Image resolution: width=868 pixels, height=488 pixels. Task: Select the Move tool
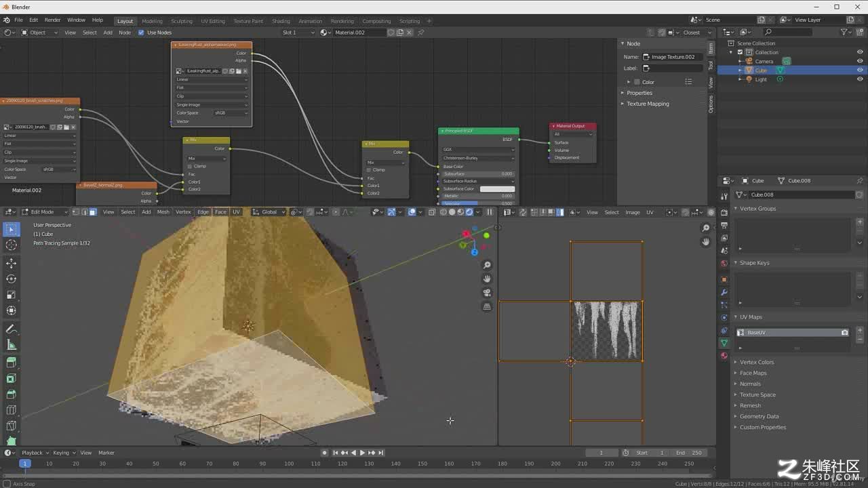click(x=11, y=263)
